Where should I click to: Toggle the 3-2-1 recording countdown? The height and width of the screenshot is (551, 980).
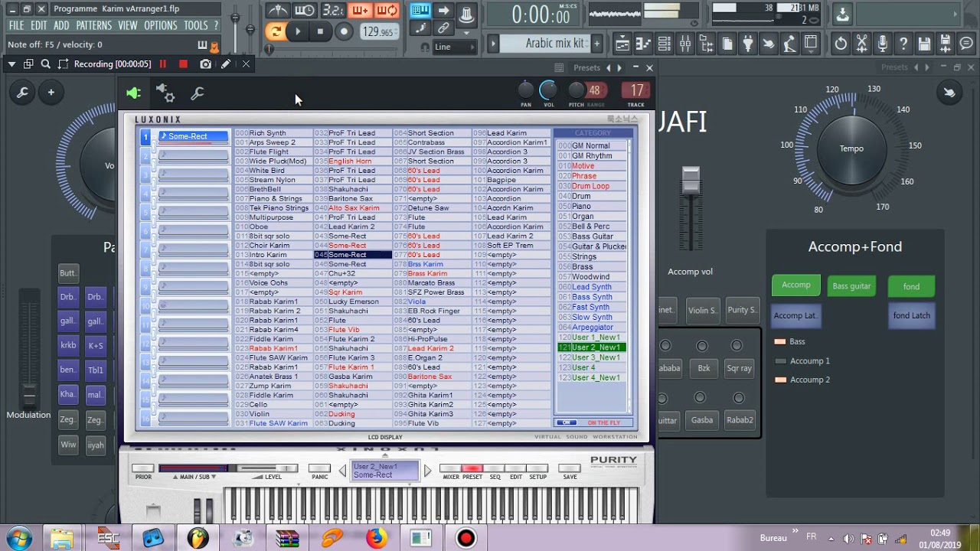(332, 11)
